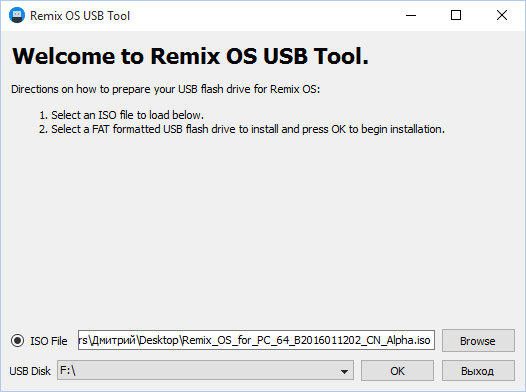Click the 'Select an ISO file to load below.' step
The image size is (526, 392).
tap(127, 115)
